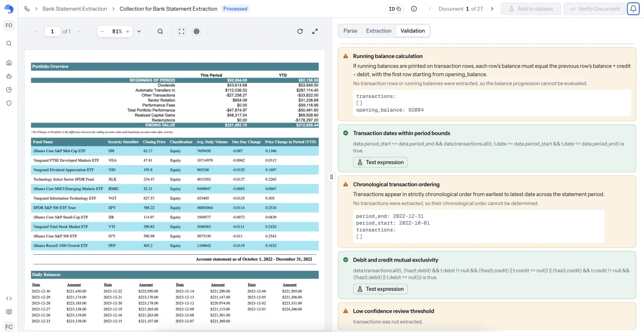Open the robot agent icon in sidebar
The image size is (644, 332).
[9, 76]
